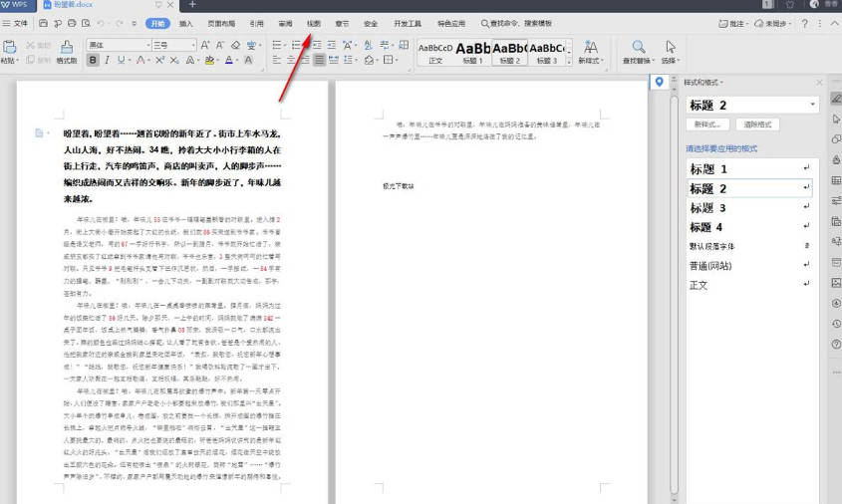Open the 引用 ribbon tab
The width and height of the screenshot is (842, 504).
point(256,24)
